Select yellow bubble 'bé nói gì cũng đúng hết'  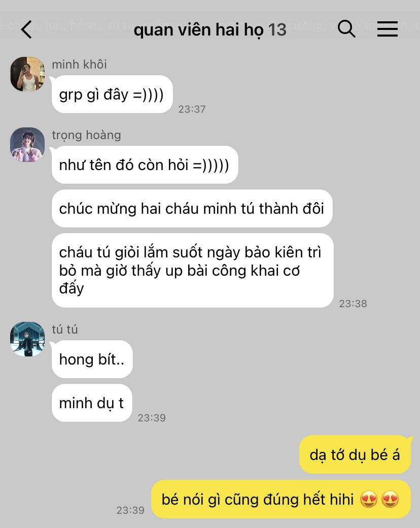(281, 499)
